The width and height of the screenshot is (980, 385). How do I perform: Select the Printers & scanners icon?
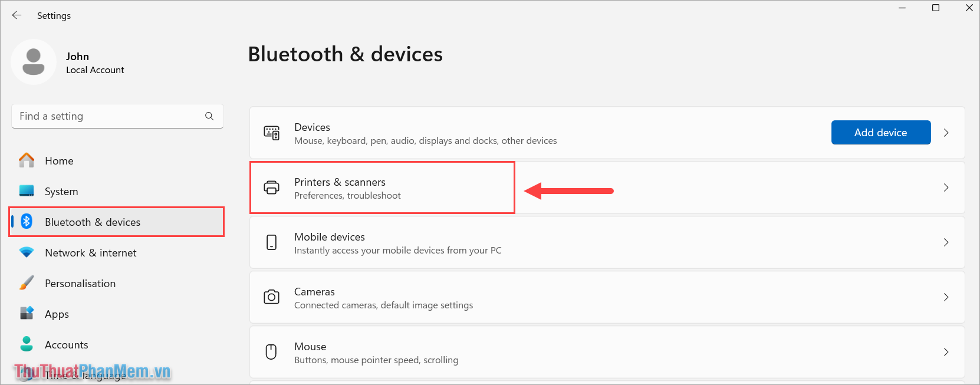tap(271, 187)
